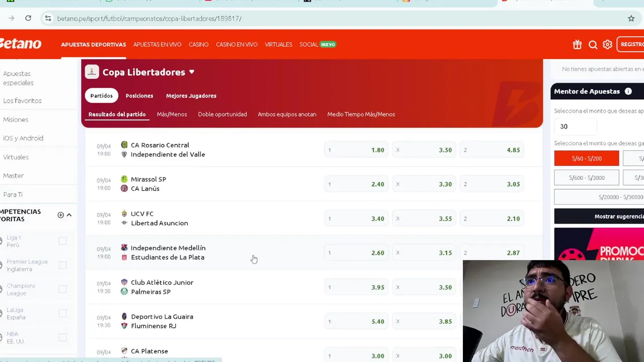Click Mostrar sugerencias button
The width and height of the screenshot is (644, 362).
[599, 216]
